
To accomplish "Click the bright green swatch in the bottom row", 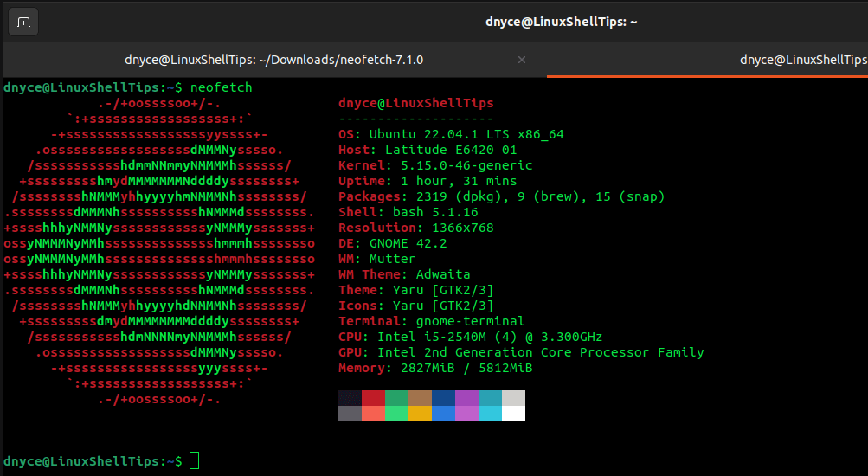I will [x=396, y=414].
